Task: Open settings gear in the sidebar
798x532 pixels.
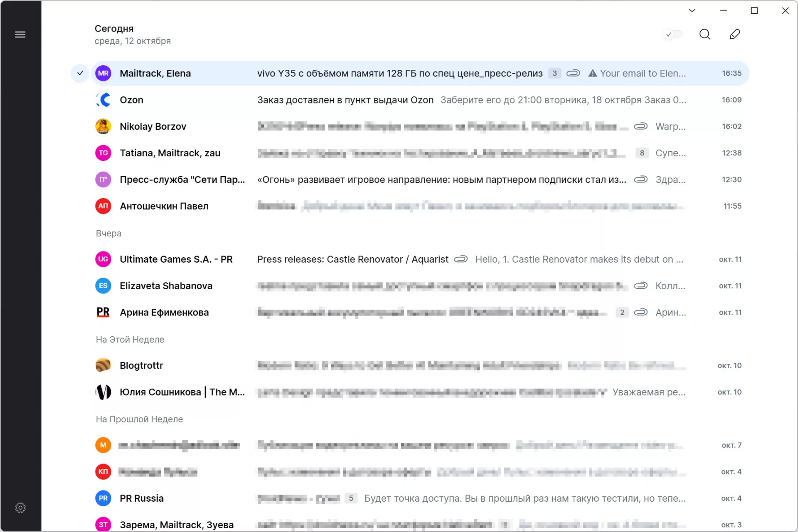Action: (20, 507)
